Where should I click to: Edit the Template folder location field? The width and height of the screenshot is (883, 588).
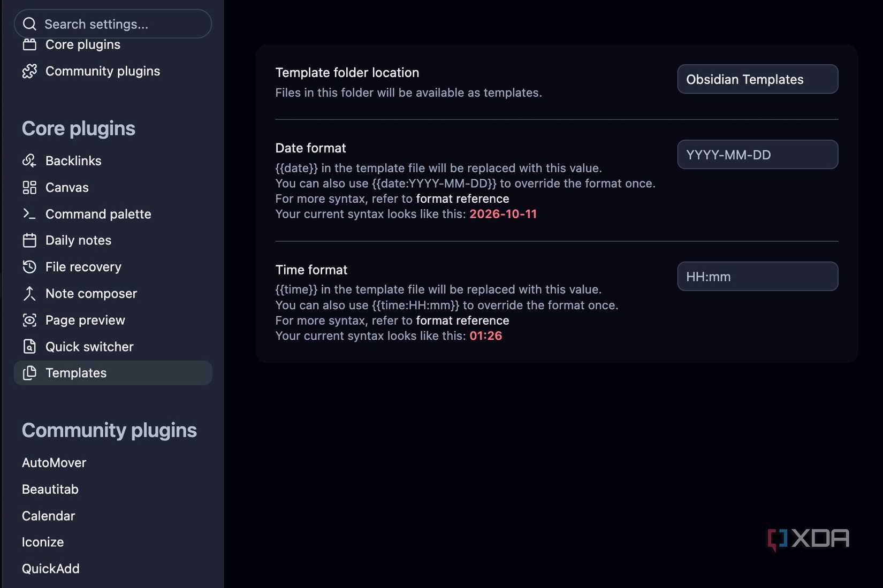[x=757, y=79]
